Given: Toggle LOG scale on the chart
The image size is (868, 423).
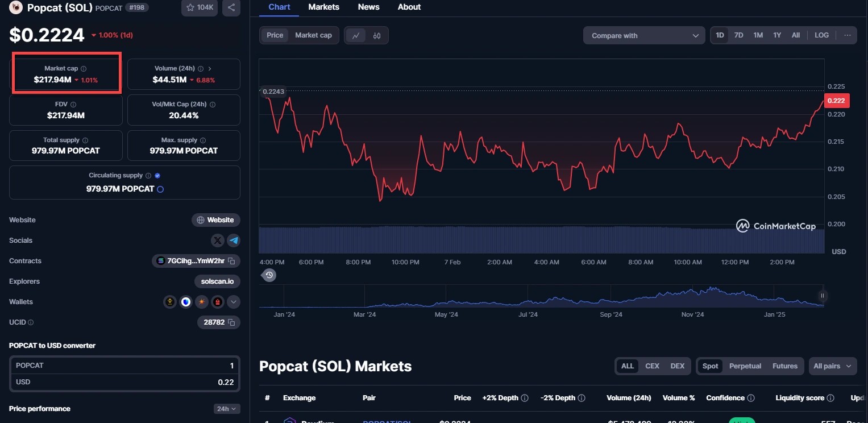Looking at the screenshot, I should click(x=821, y=35).
